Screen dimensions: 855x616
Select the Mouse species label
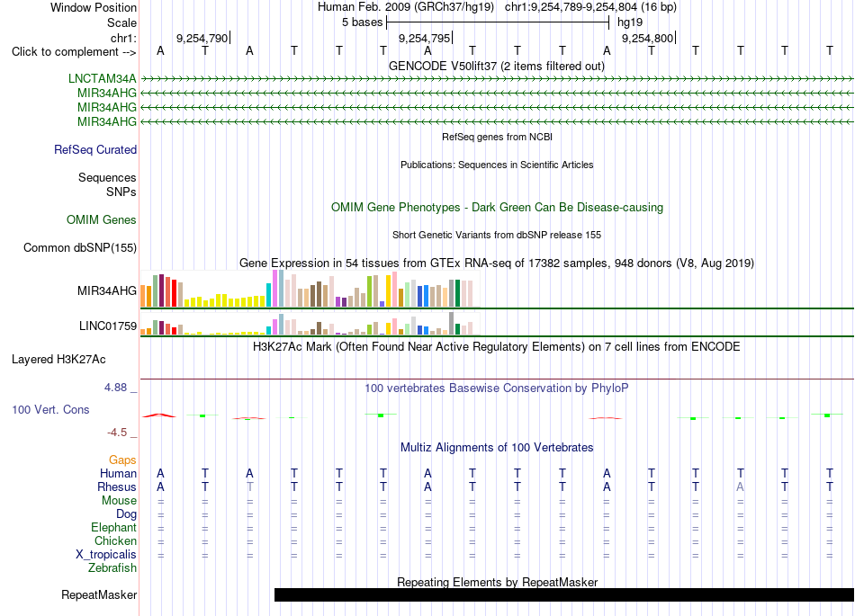coord(120,500)
